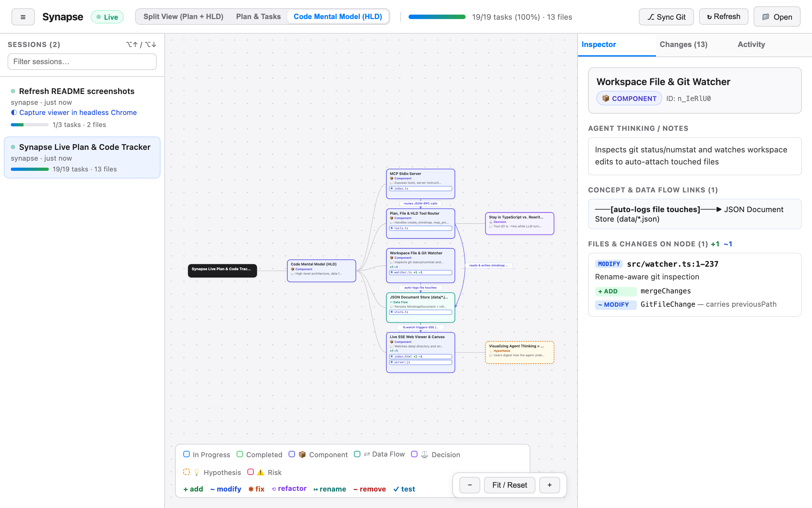Viewport: 812px width, 508px height.
Task: Click the arrows icon in Data Flow legend
Action: (367, 454)
